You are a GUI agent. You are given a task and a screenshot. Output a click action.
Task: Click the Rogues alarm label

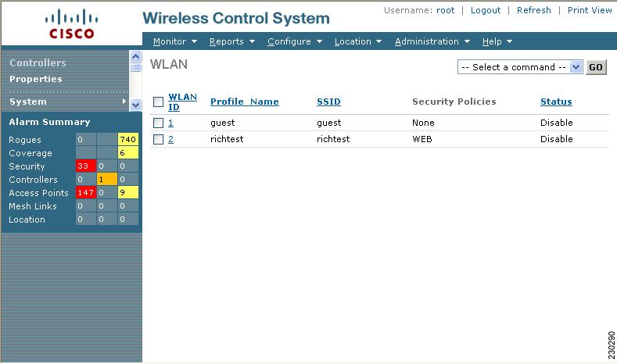tap(25, 140)
